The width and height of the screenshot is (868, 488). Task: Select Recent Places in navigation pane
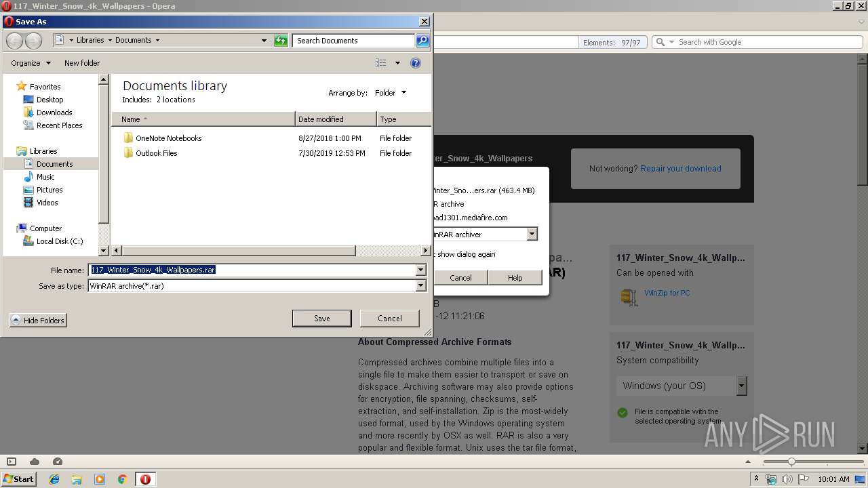(x=53, y=125)
